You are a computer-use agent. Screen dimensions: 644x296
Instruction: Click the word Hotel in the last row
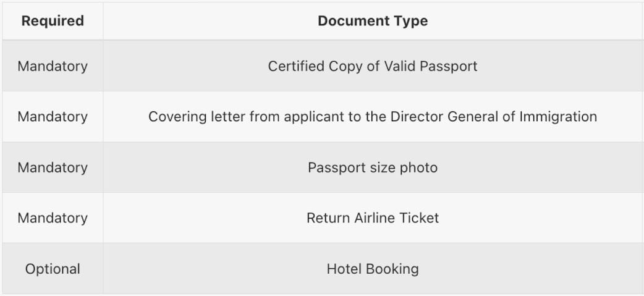point(344,269)
